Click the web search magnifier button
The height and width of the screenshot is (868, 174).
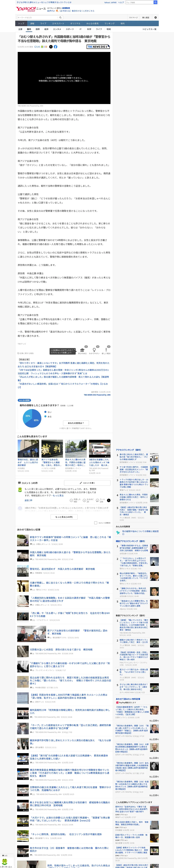(x=155, y=2)
